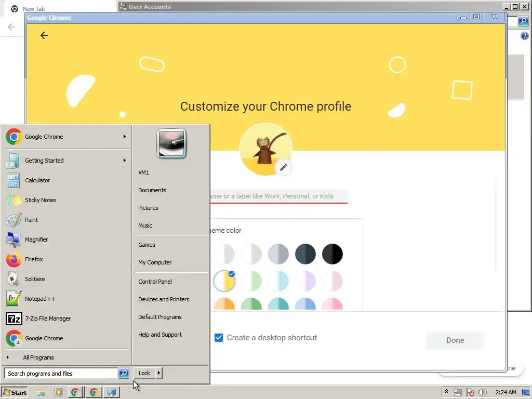Select the gray theme color

pos(278,254)
